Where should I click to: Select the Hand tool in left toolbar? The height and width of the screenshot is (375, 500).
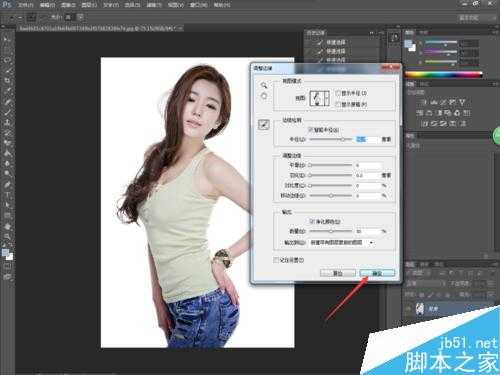(x=7, y=227)
